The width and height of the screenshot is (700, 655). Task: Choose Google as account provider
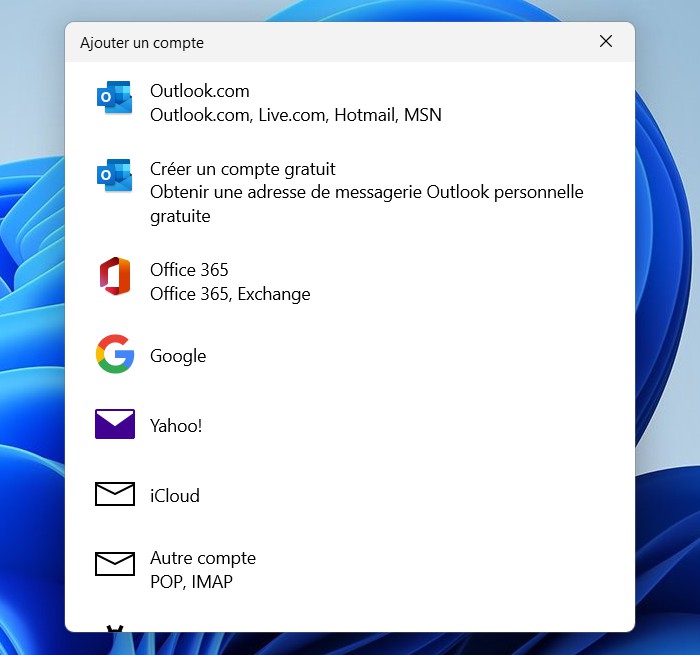pos(350,355)
